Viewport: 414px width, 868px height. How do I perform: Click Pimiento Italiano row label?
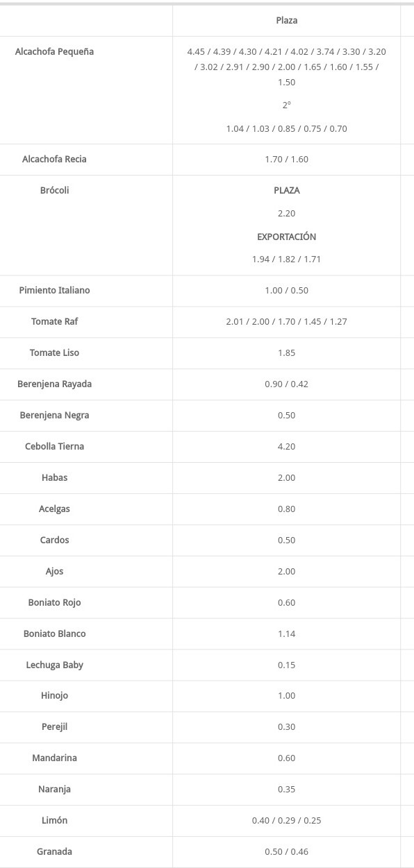point(54,291)
